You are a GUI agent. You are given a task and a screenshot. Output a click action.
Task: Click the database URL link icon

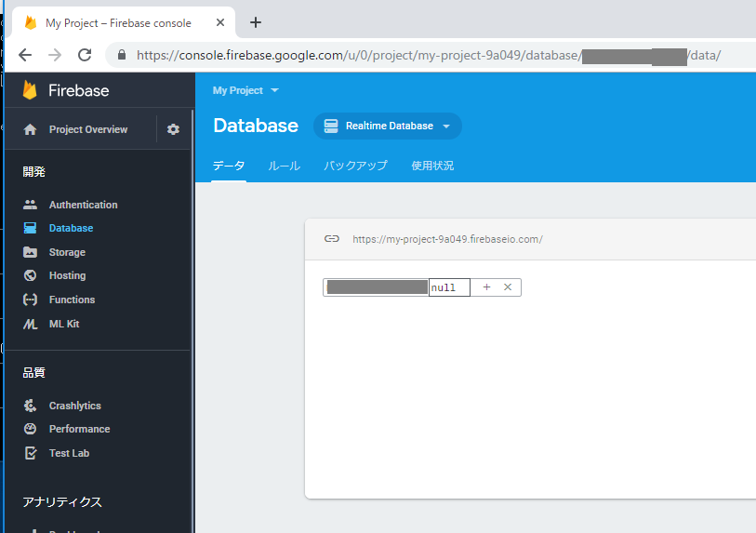(x=332, y=239)
